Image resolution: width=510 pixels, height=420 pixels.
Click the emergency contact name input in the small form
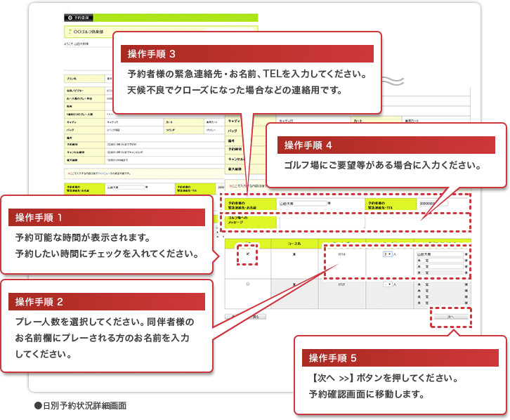(126, 188)
